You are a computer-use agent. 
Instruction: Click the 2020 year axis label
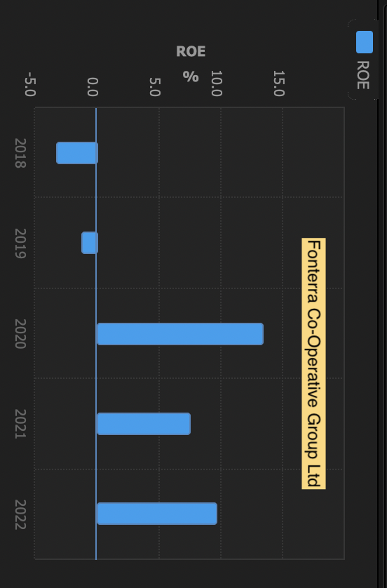point(20,334)
